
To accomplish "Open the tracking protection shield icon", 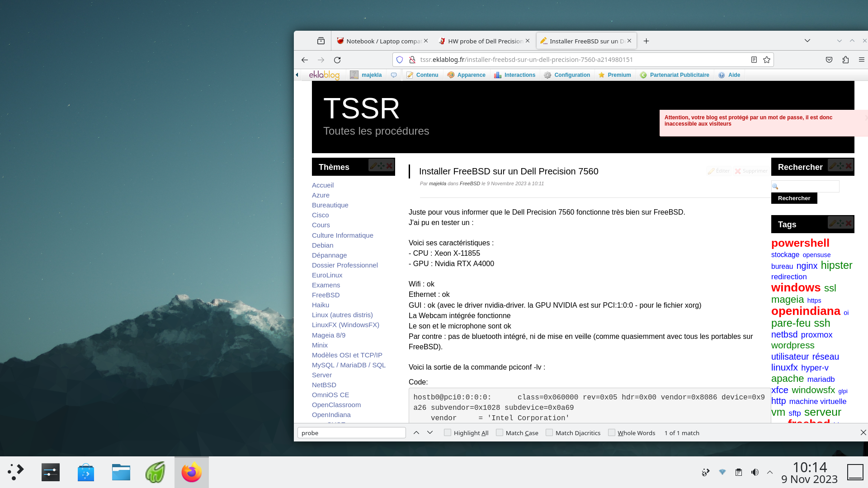I will (x=400, y=60).
